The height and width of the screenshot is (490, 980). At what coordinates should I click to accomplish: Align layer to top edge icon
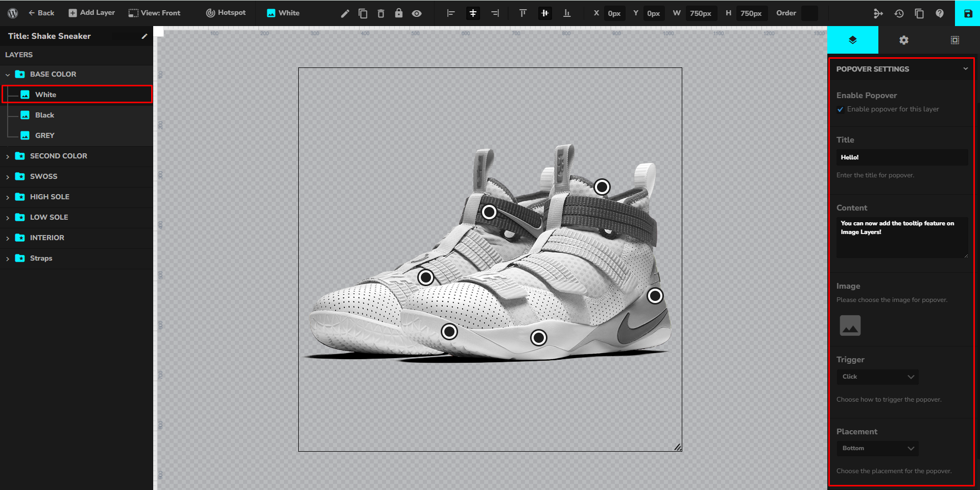click(x=523, y=13)
